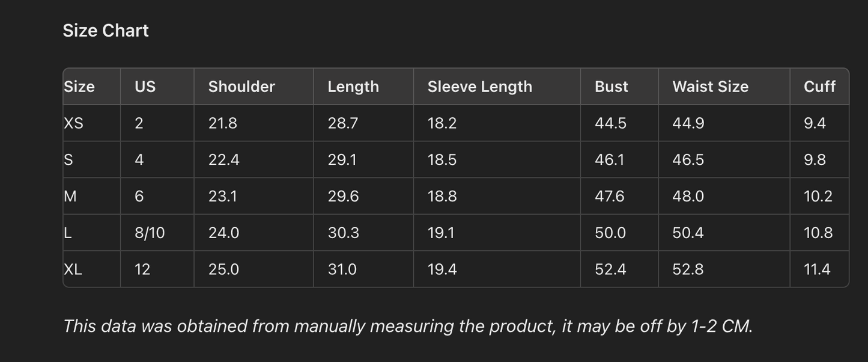Image resolution: width=868 pixels, height=362 pixels.
Task: Select the 18.8 sleeve length cell
Action: 442,197
